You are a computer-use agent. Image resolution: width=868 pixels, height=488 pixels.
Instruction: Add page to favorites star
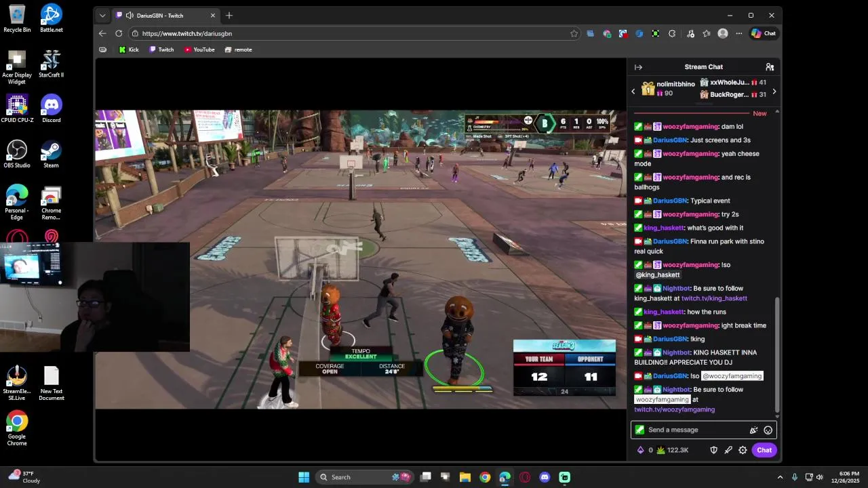[x=574, y=33]
